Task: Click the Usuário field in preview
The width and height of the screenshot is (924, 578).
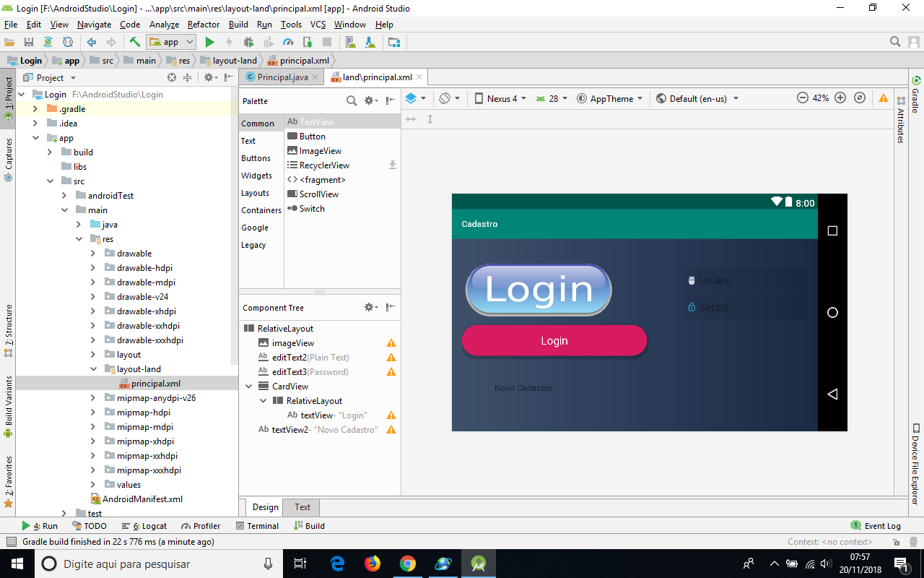Action: [x=746, y=280]
